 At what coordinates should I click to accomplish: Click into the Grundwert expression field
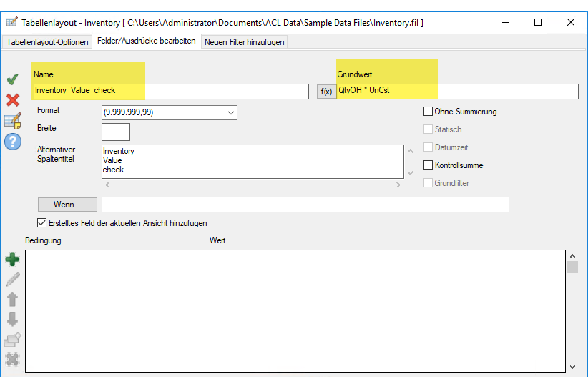[x=457, y=91]
